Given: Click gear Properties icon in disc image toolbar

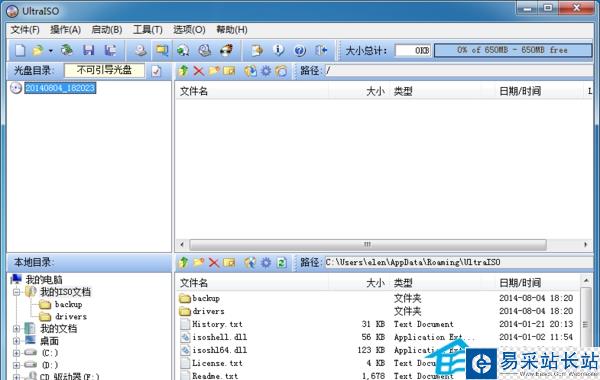Looking at the screenshot, I should (x=266, y=71).
